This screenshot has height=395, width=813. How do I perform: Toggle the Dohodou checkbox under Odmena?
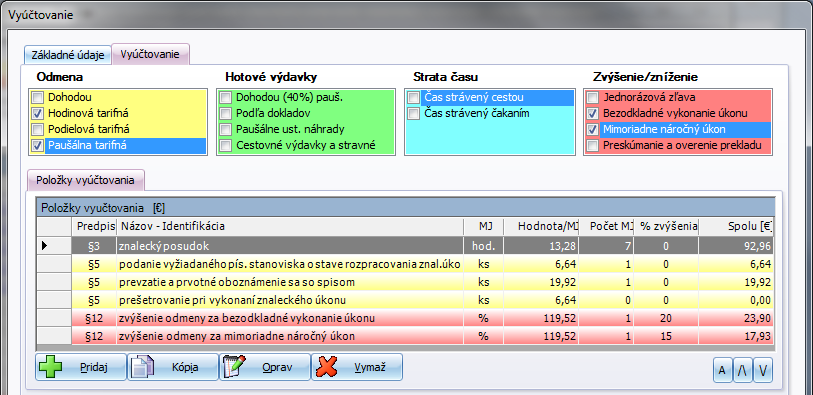(x=37, y=97)
